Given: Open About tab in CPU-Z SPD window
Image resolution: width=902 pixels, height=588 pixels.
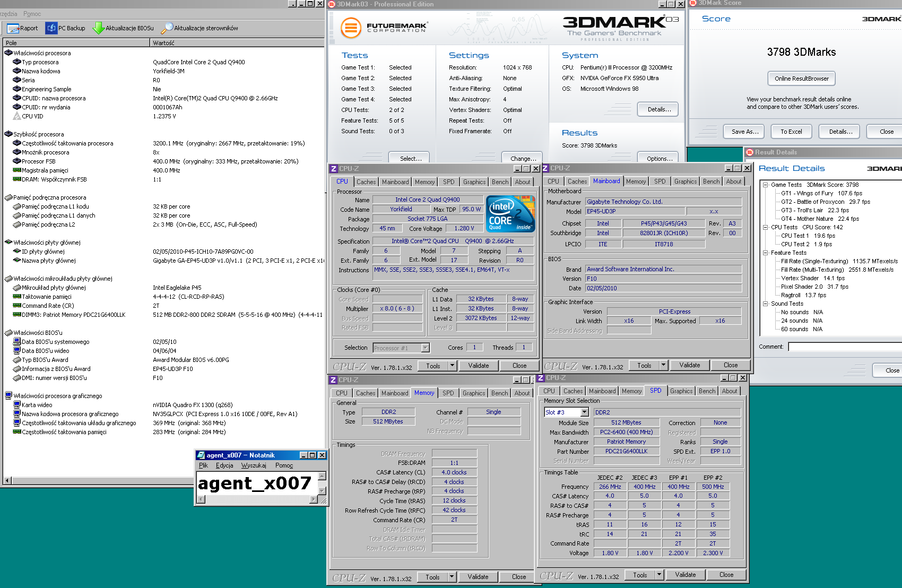Looking at the screenshot, I should point(730,391).
